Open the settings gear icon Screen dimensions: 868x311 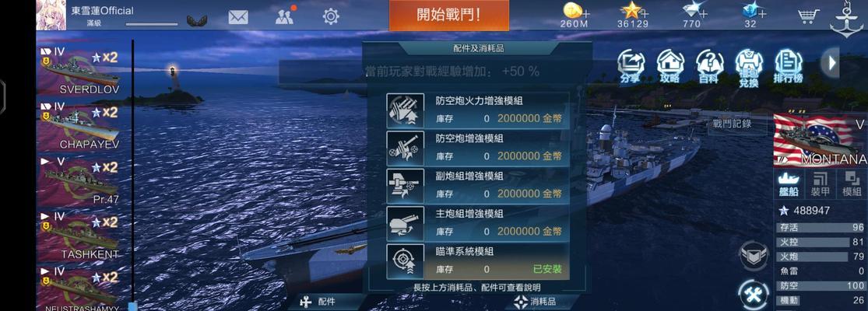[x=331, y=16]
